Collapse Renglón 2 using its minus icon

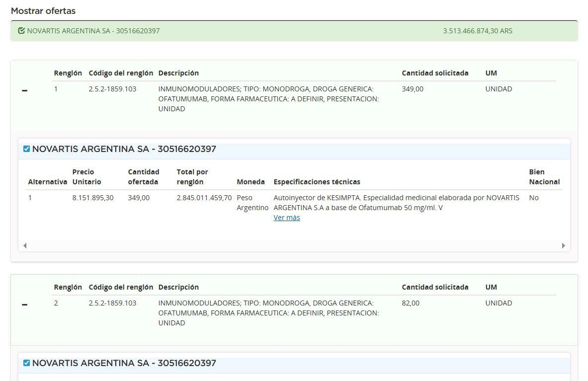[25, 305]
